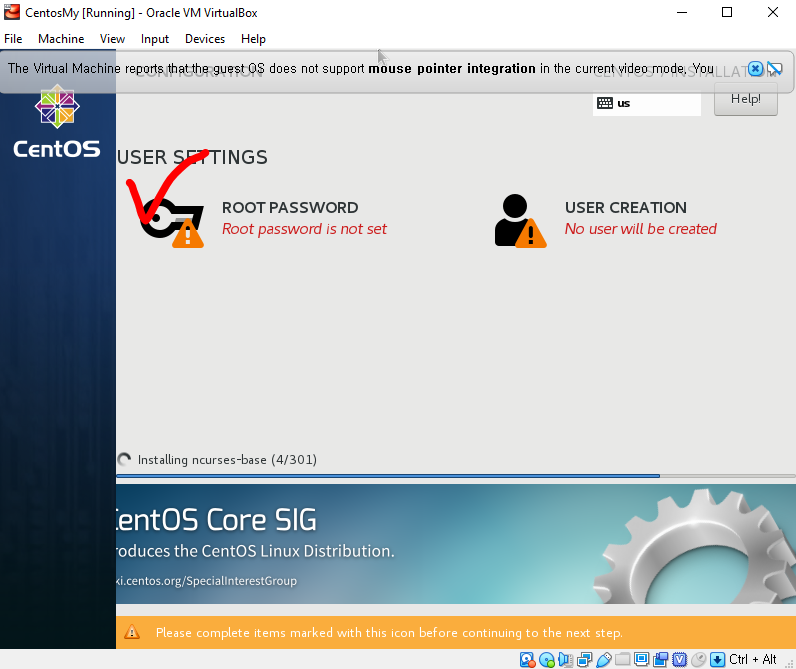Click the USB devices status icon
The width and height of the screenshot is (796, 669).
604,659
